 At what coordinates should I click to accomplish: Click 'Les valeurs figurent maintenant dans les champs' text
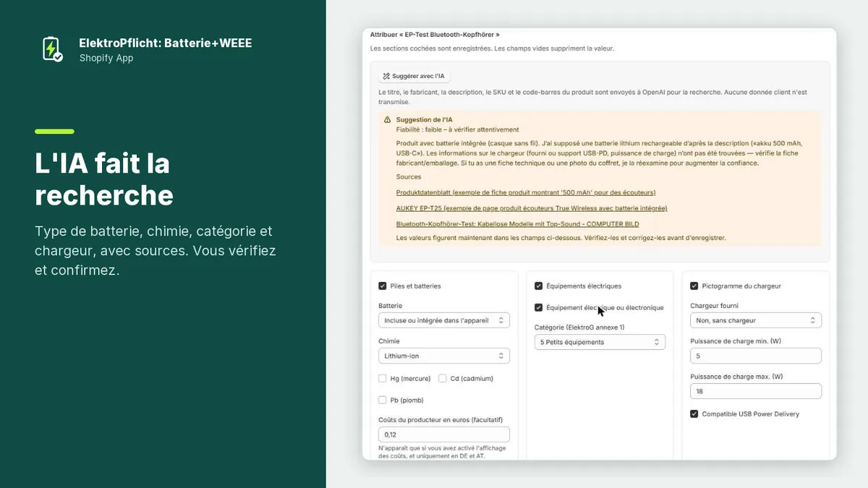click(561, 238)
